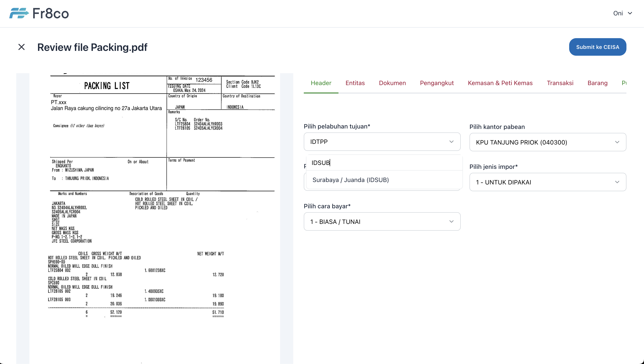This screenshot has height=364, width=644.
Task: Expand the kantor pabean dropdown chevron
Action: (617, 142)
